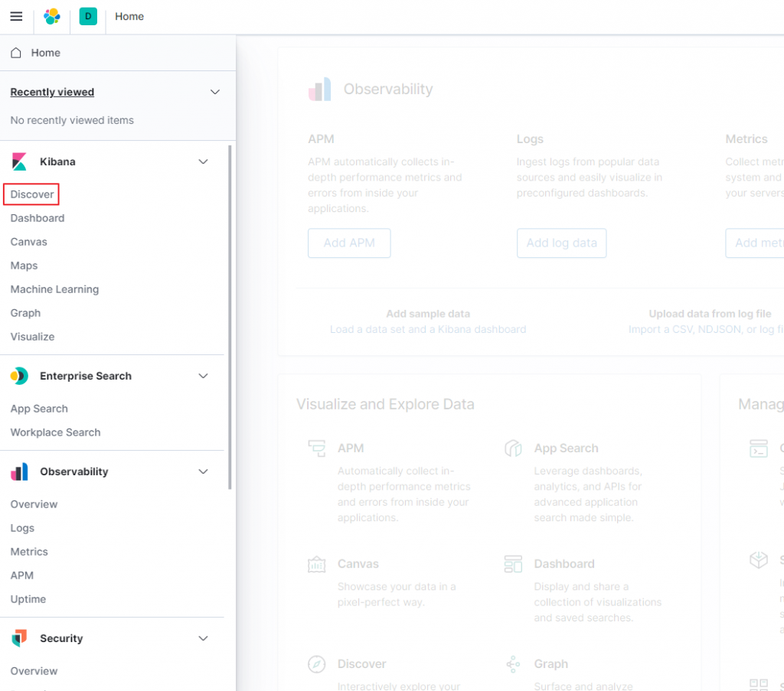Open App Search in the sidebar
784x691 pixels.
point(39,409)
